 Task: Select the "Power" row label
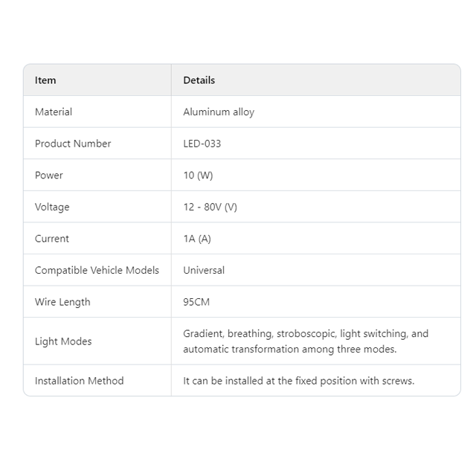click(x=49, y=176)
